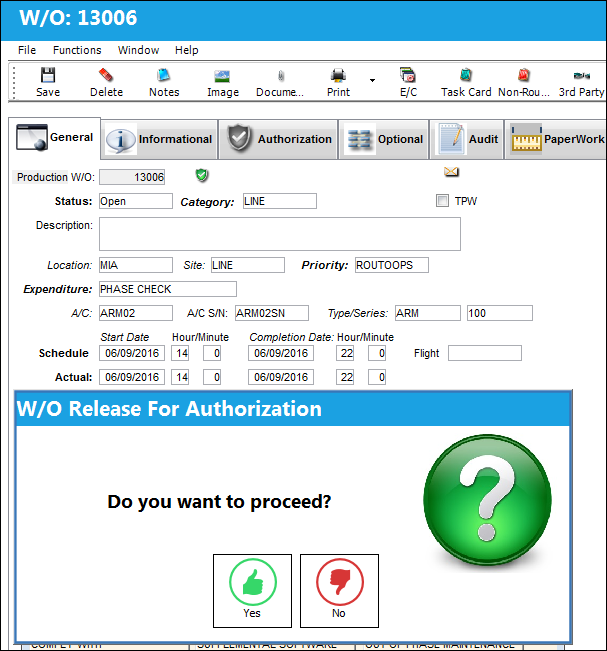Click the Actual completion date field
Image resolution: width=607 pixels, height=651 pixels.
tap(281, 377)
